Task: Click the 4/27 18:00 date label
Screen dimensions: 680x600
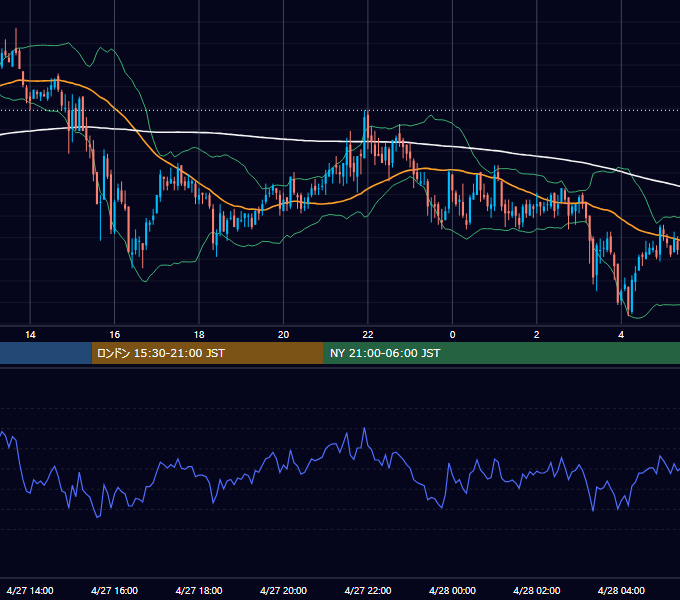Action: pos(199,590)
